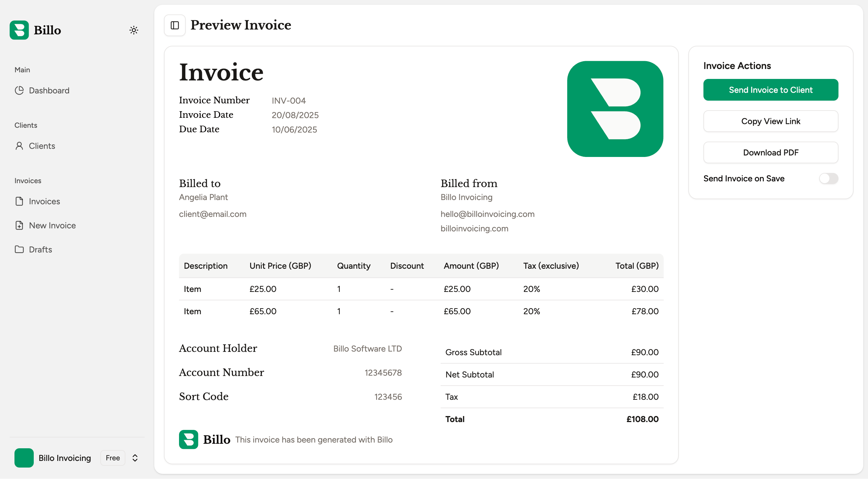Click the Download PDF button
Image resolution: width=868 pixels, height=479 pixels.
coord(770,153)
